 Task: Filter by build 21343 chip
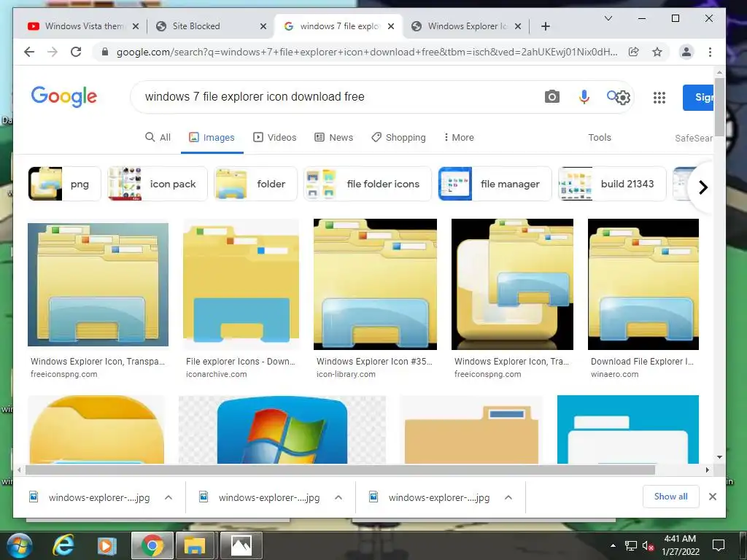612,184
